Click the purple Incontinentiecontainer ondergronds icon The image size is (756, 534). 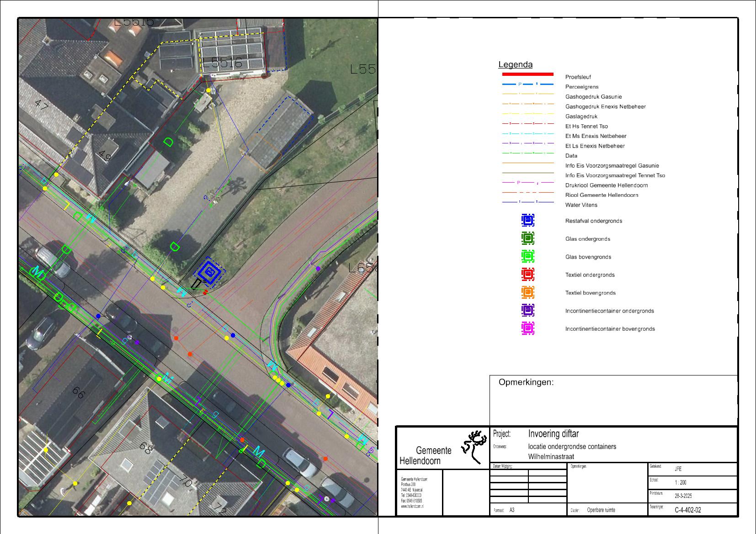(x=527, y=311)
